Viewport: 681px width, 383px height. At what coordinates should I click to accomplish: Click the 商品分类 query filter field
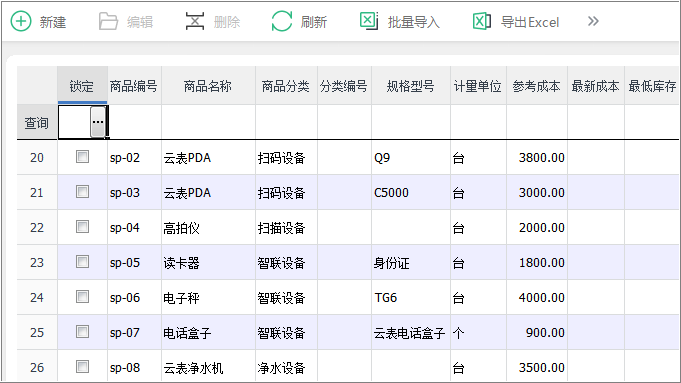click(286, 122)
